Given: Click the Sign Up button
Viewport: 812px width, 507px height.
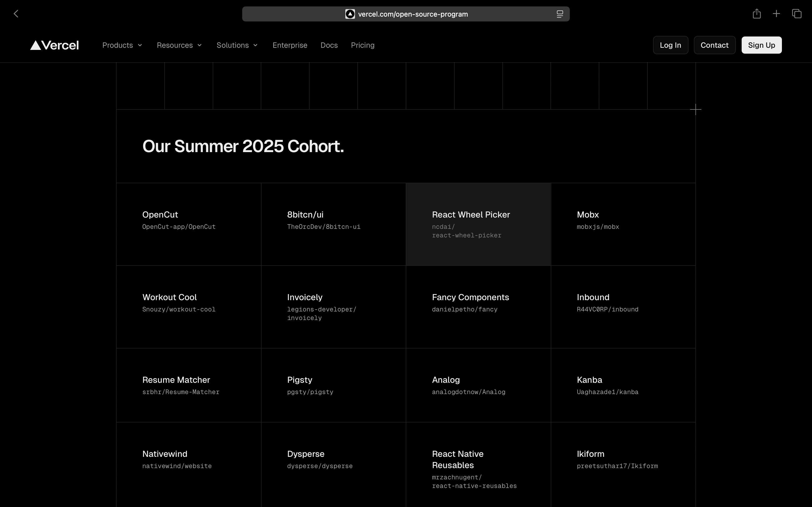Looking at the screenshot, I should coord(761,45).
